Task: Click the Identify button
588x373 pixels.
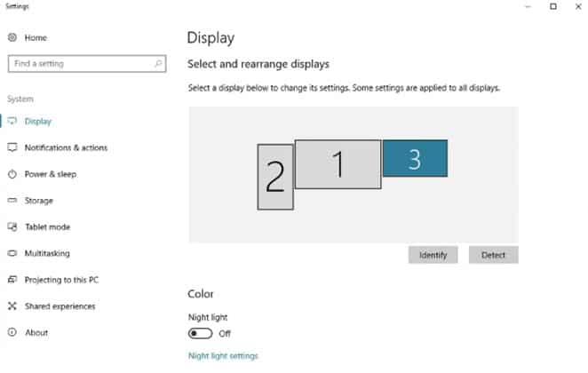Action: [433, 255]
